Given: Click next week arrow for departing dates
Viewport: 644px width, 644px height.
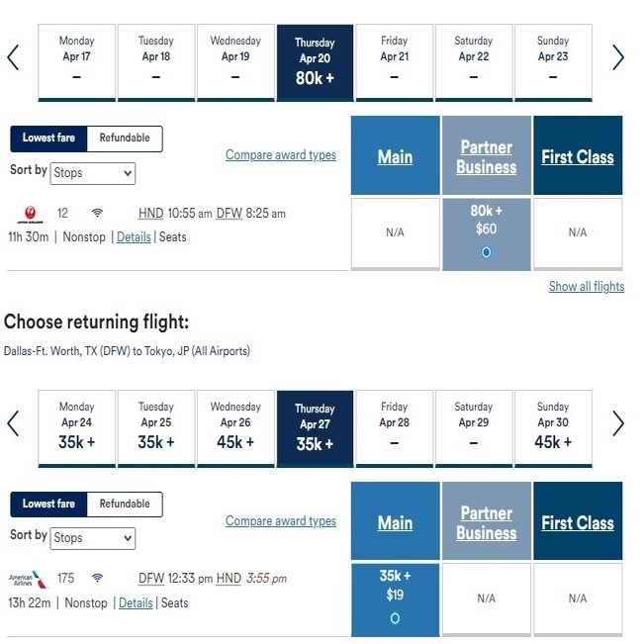Looking at the screenshot, I should (x=618, y=57).
